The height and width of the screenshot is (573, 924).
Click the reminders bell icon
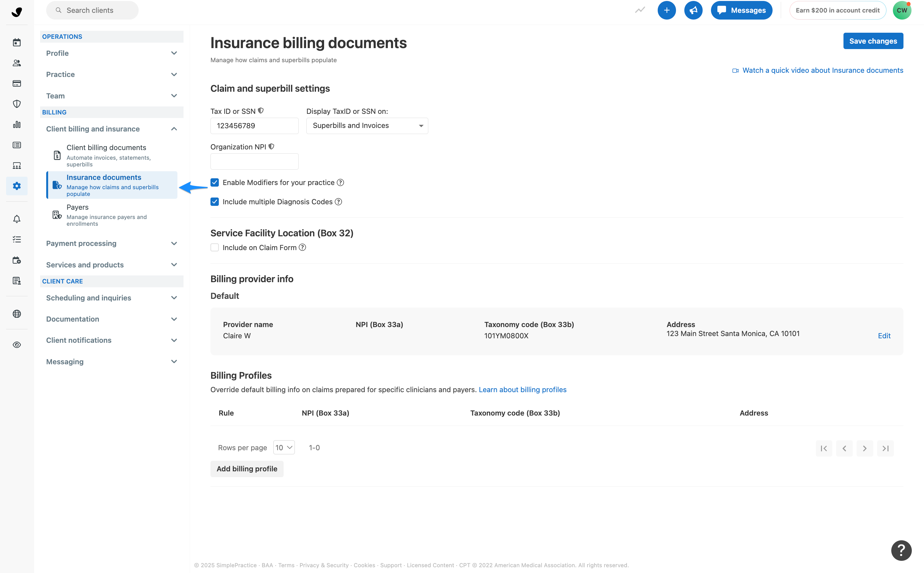[x=17, y=219]
